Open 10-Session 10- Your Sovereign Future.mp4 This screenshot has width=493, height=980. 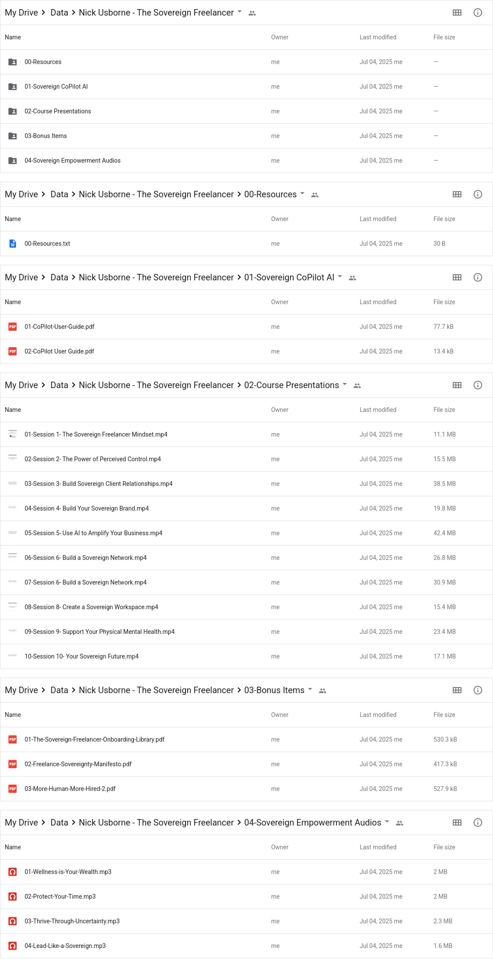click(x=82, y=656)
